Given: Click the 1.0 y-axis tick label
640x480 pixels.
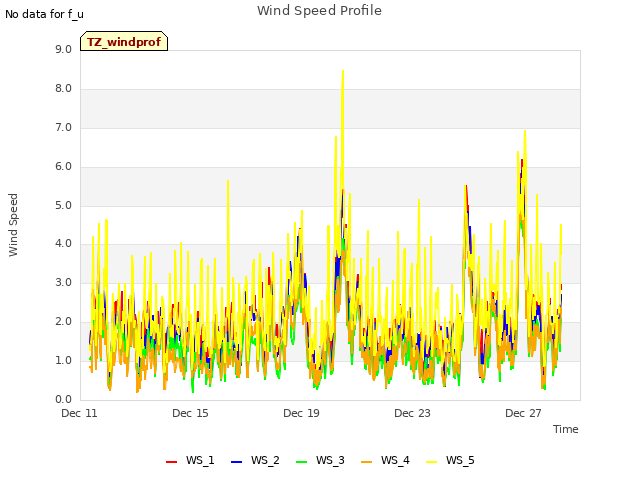Looking at the screenshot, I should [63, 360].
